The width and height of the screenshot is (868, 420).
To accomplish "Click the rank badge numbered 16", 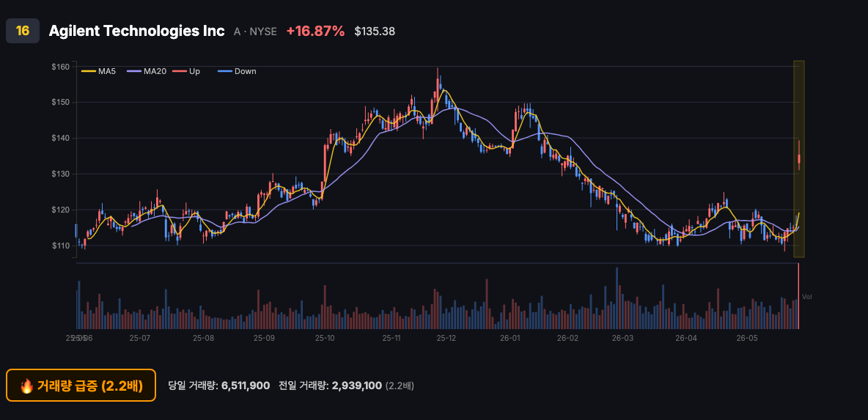I will point(23,31).
